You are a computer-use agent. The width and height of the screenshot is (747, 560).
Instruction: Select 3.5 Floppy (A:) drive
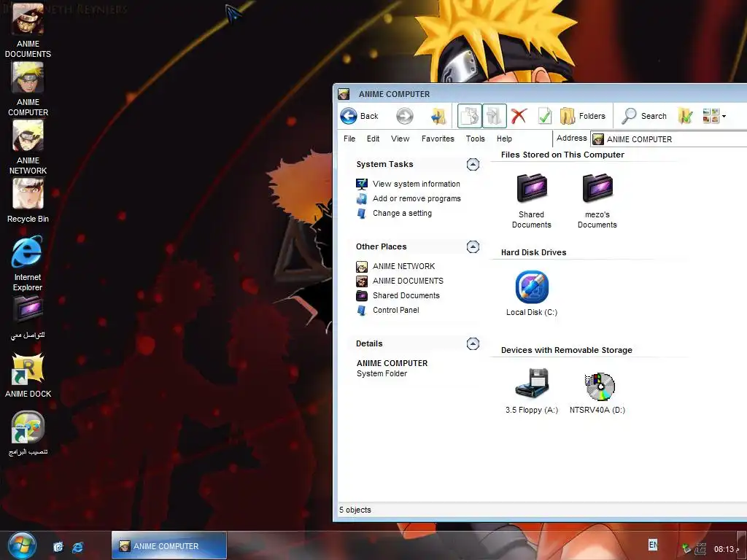532,391
